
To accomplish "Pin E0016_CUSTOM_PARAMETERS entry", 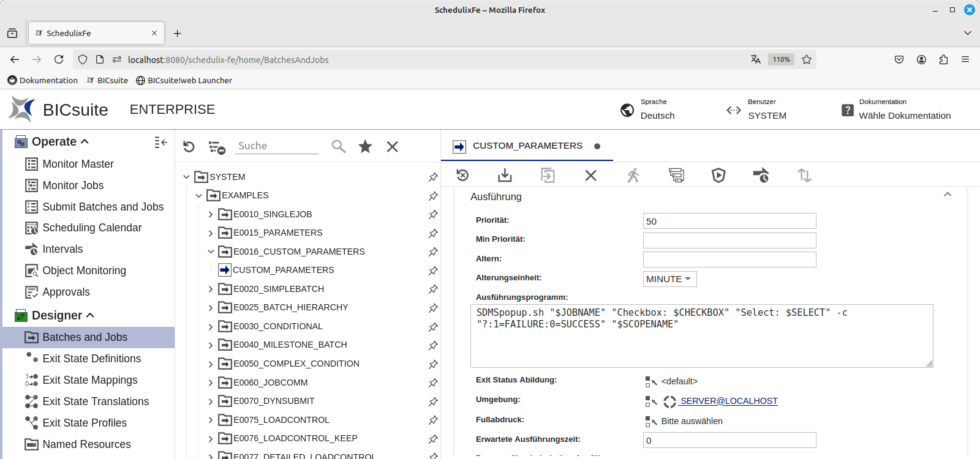I will tap(433, 252).
